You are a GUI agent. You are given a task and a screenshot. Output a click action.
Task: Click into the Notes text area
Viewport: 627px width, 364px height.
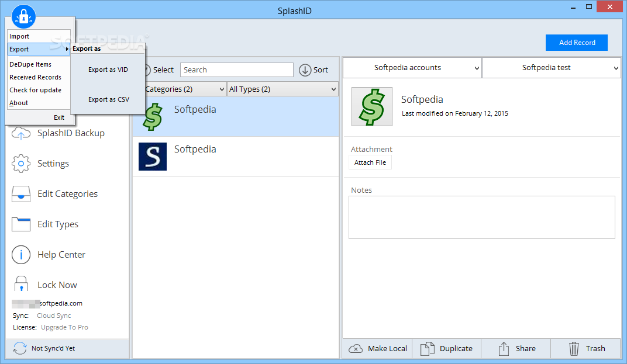(482, 217)
